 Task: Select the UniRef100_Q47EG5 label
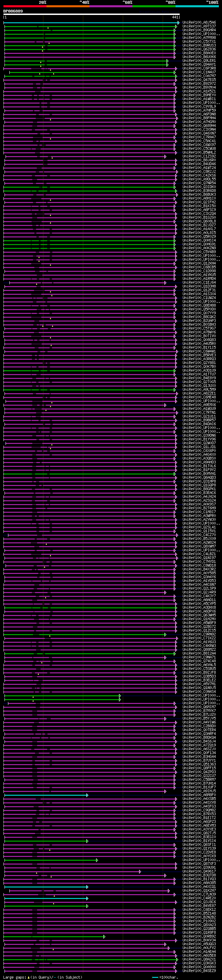tap(199, 80)
